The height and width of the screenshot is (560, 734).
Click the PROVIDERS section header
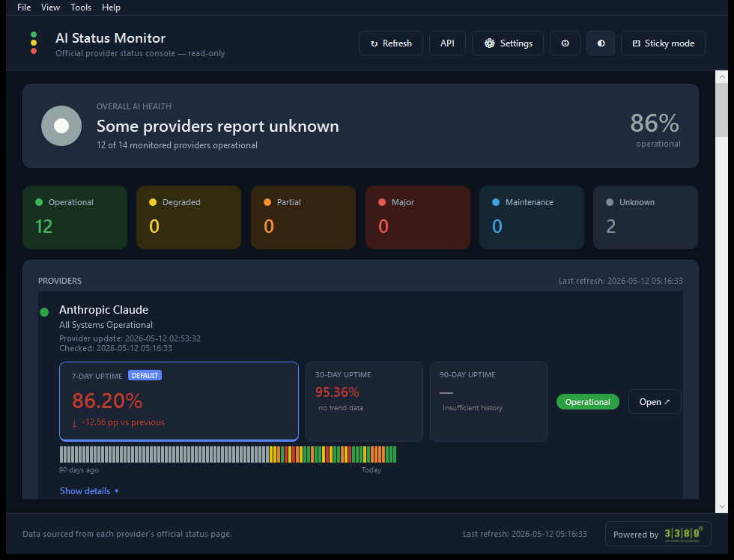60,281
